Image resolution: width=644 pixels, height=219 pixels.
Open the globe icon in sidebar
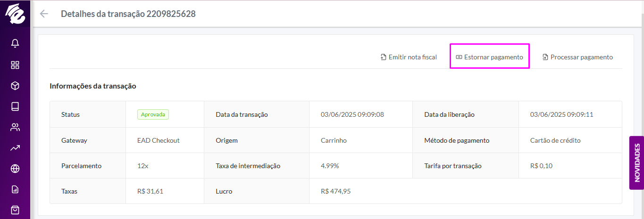point(15,169)
